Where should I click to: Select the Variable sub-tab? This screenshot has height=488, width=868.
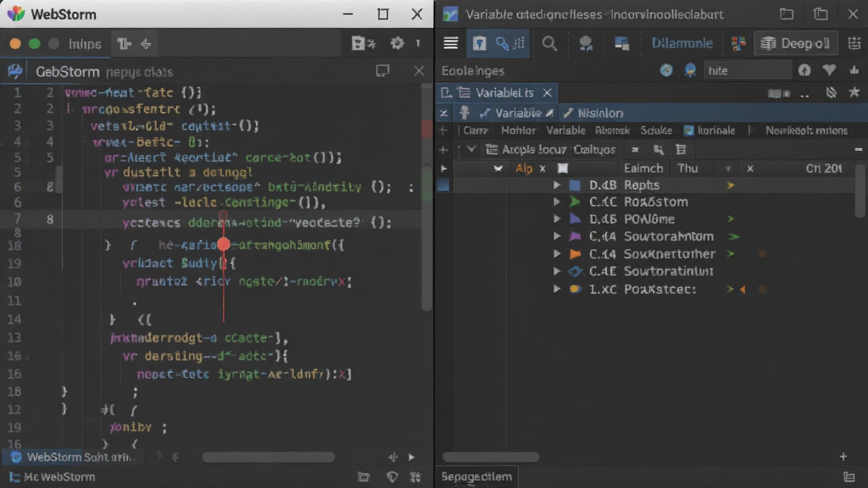[x=517, y=114]
